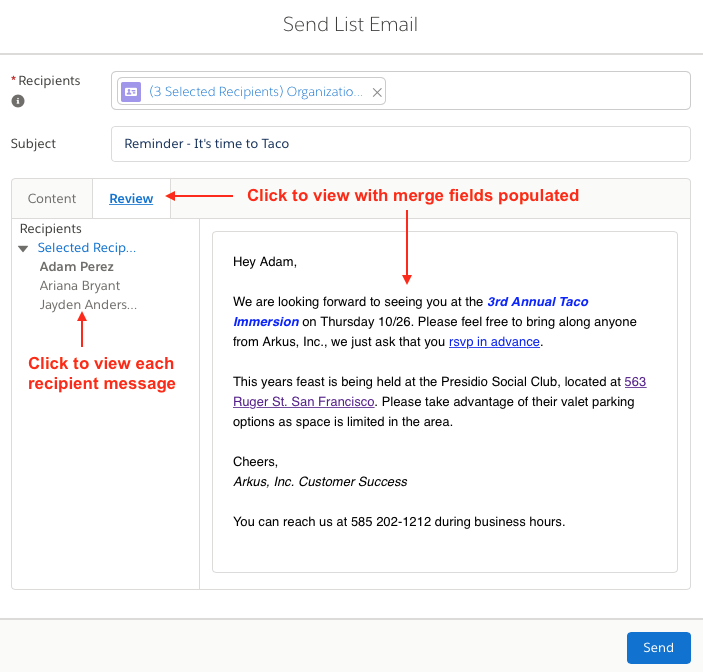Switch to the Content tab
This screenshot has height=672, width=703.
pos(52,199)
